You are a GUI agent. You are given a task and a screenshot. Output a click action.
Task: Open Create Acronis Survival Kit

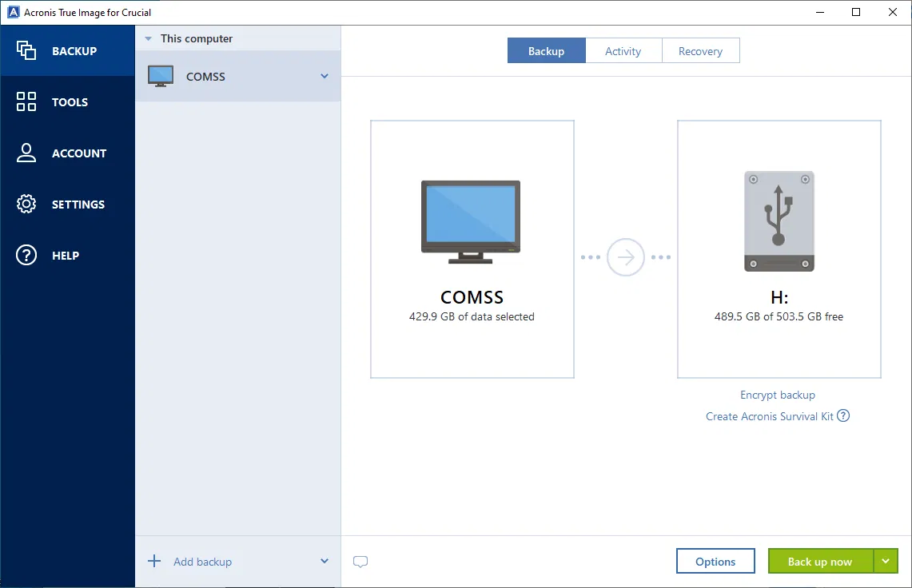tap(770, 416)
